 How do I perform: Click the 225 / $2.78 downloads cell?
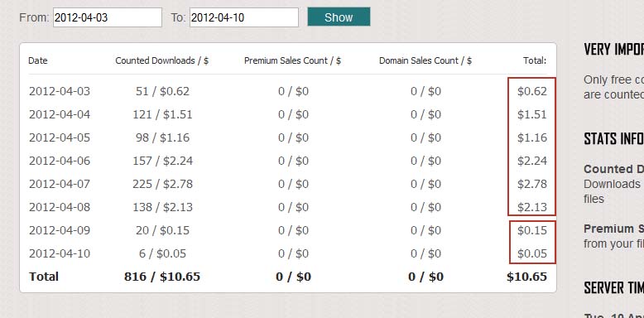(162, 184)
